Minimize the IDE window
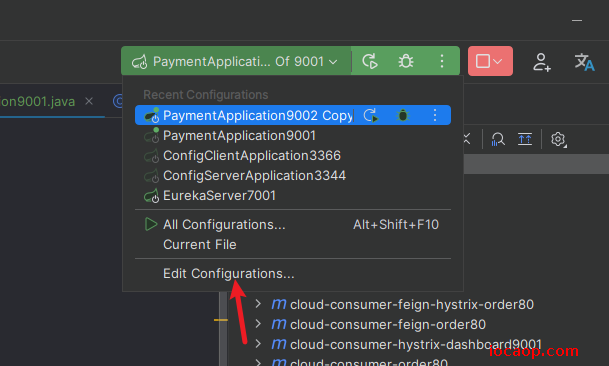Screen dimensions: 609x366 (577, 20)
